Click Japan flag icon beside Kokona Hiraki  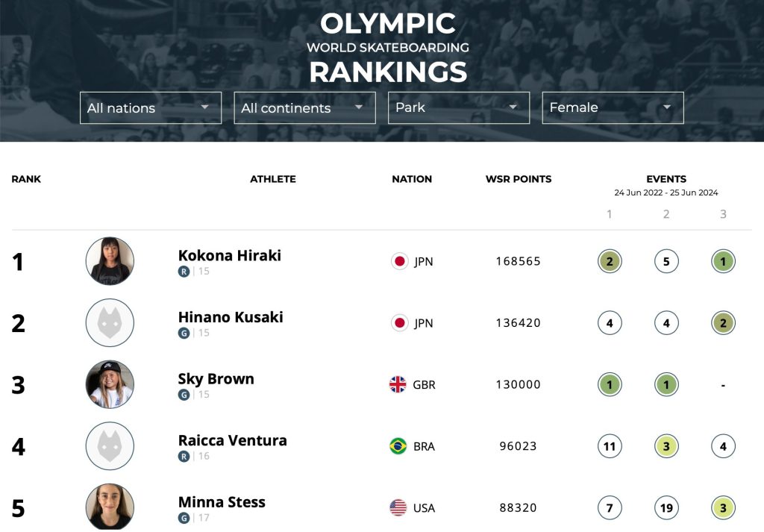(x=400, y=261)
